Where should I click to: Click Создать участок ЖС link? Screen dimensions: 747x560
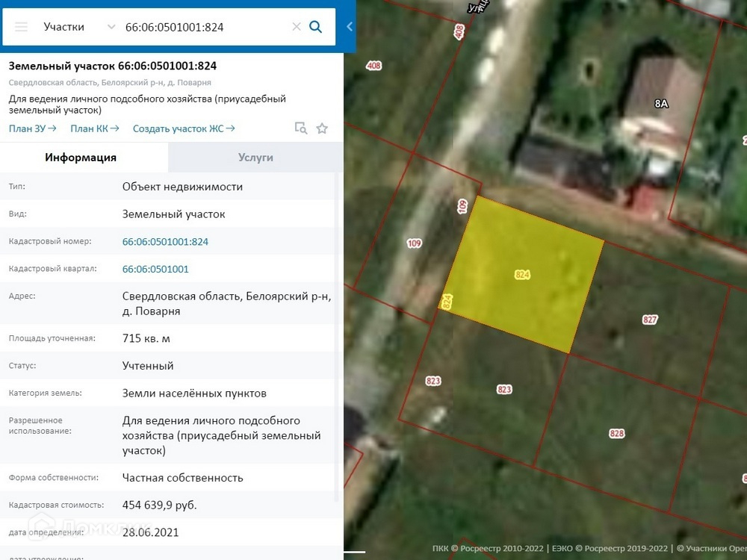click(x=184, y=128)
